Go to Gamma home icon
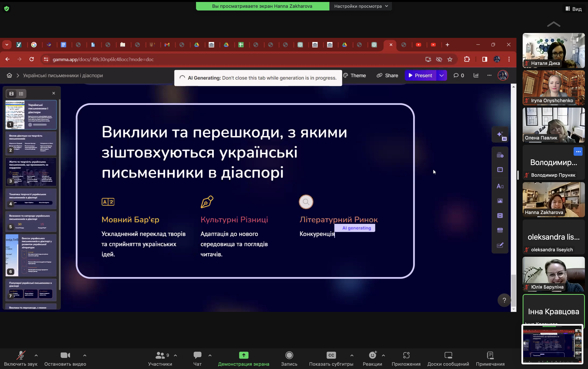Viewport: 588px width, 369px height. [9, 75]
